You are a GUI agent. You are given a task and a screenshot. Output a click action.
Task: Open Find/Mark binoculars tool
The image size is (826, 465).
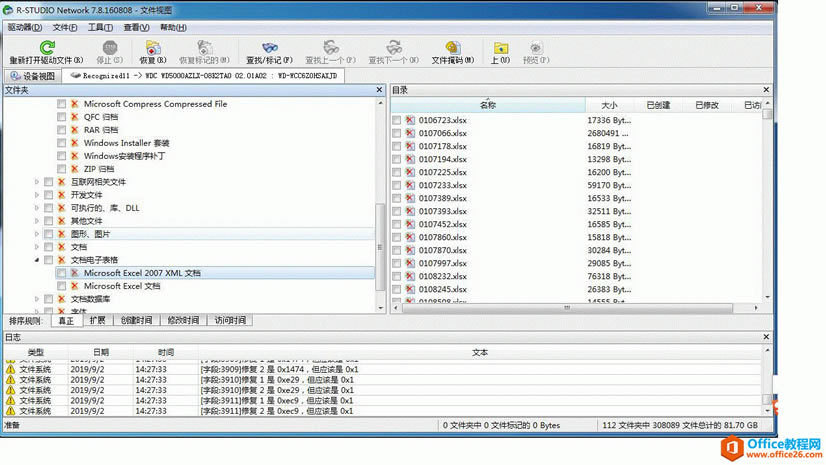tap(269, 48)
